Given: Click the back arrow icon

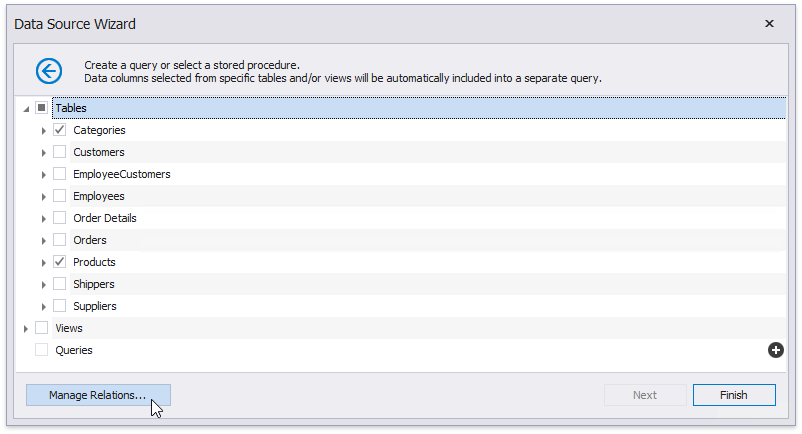Looking at the screenshot, I should point(49,70).
